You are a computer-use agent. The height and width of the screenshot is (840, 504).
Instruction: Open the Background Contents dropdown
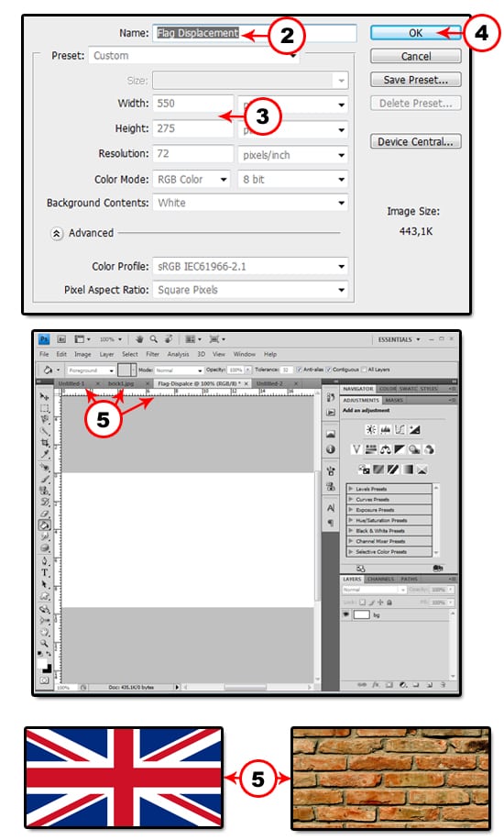tap(250, 203)
